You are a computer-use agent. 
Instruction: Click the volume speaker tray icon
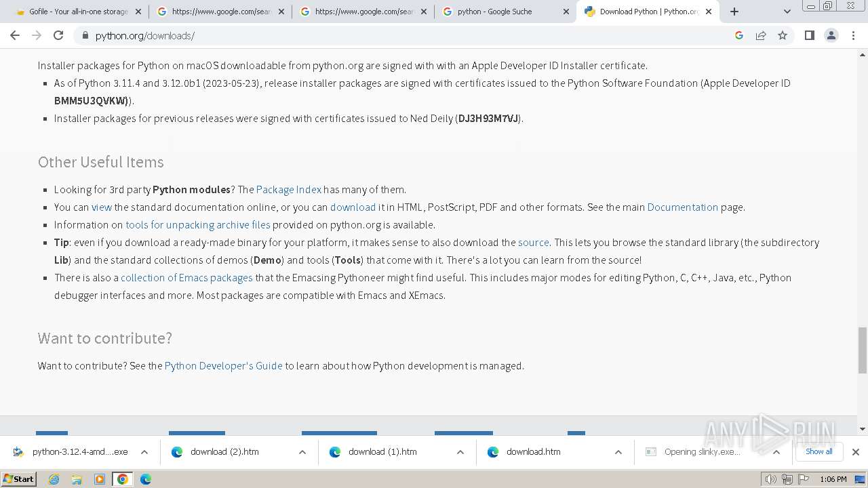[771, 479]
